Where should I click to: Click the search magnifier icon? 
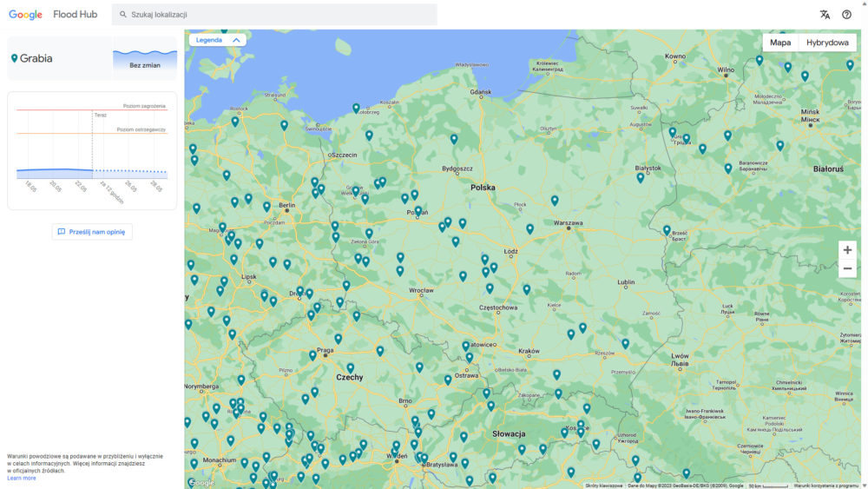coord(123,15)
